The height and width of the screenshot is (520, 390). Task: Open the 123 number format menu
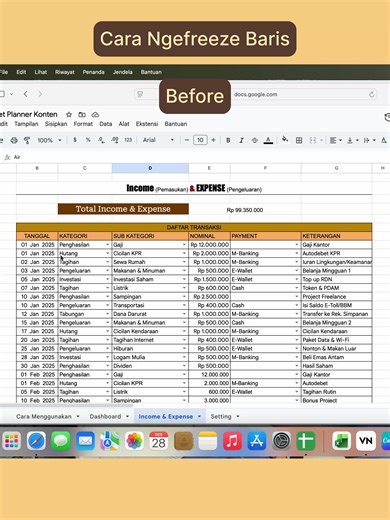[128, 140]
